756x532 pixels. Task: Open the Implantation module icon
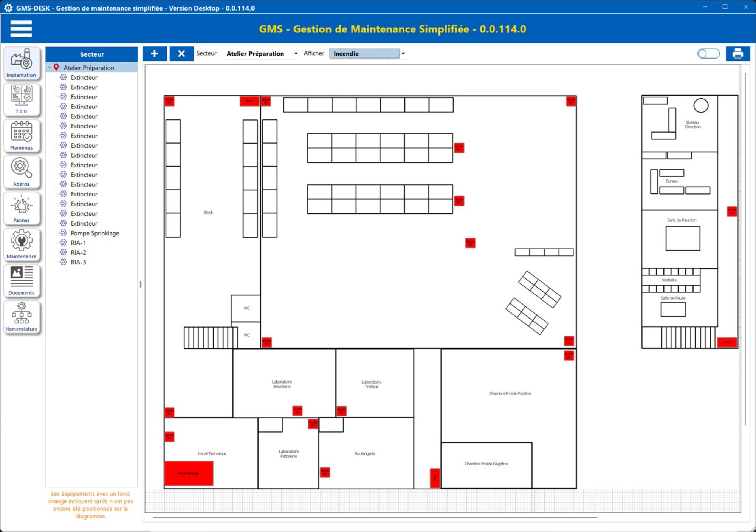(22, 63)
